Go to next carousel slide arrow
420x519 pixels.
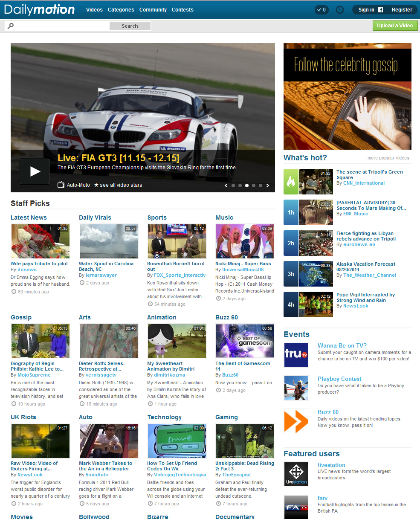[x=268, y=186]
